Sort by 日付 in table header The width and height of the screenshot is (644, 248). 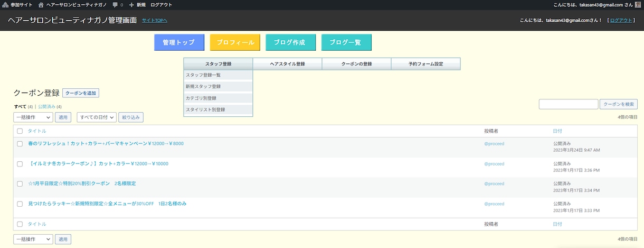tap(557, 131)
